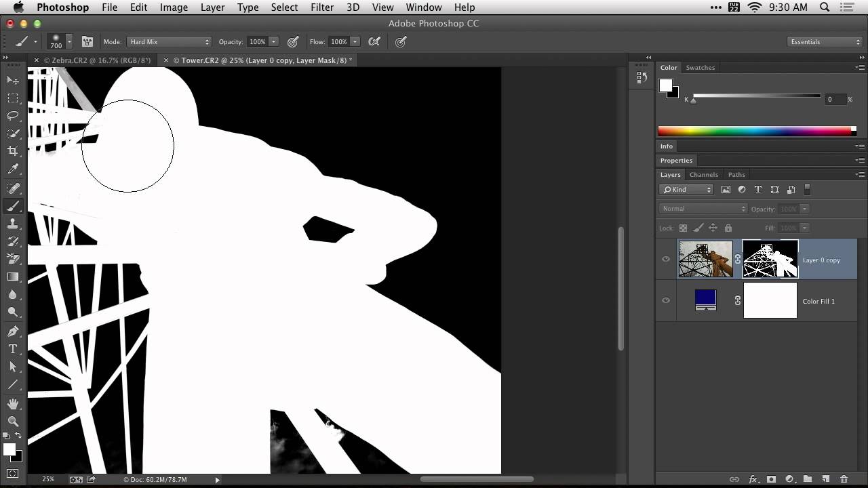Select the Brush tool in the toolbox
This screenshot has width=868, height=488.
(13, 206)
